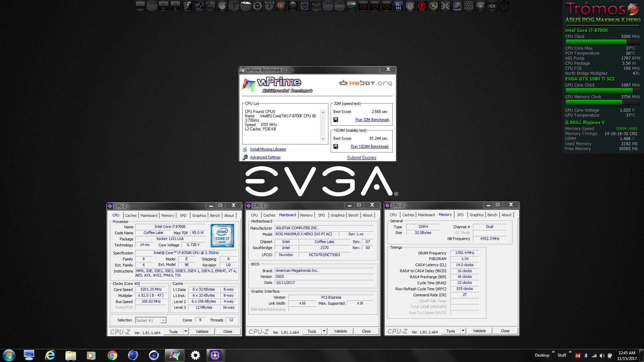Open the Uplay icon in the top dock

coord(304,6)
